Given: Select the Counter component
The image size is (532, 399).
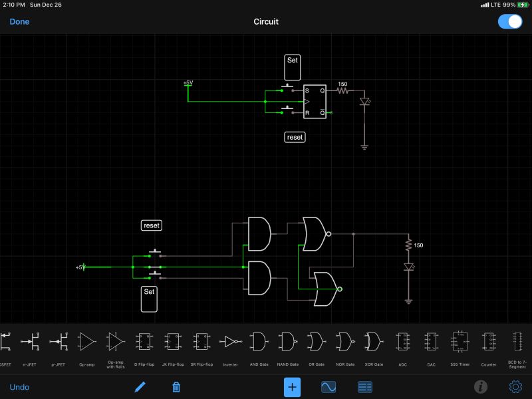Looking at the screenshot, I should click(488, 344).
